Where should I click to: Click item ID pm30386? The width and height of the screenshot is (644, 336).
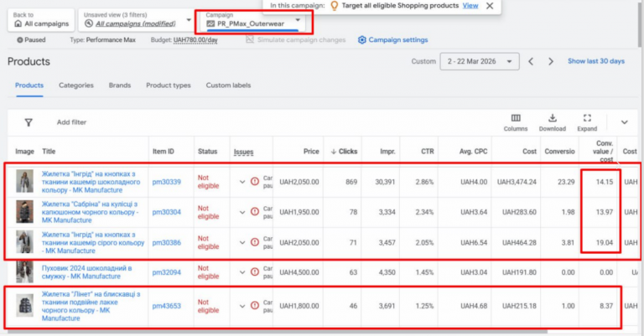(166, 242)
